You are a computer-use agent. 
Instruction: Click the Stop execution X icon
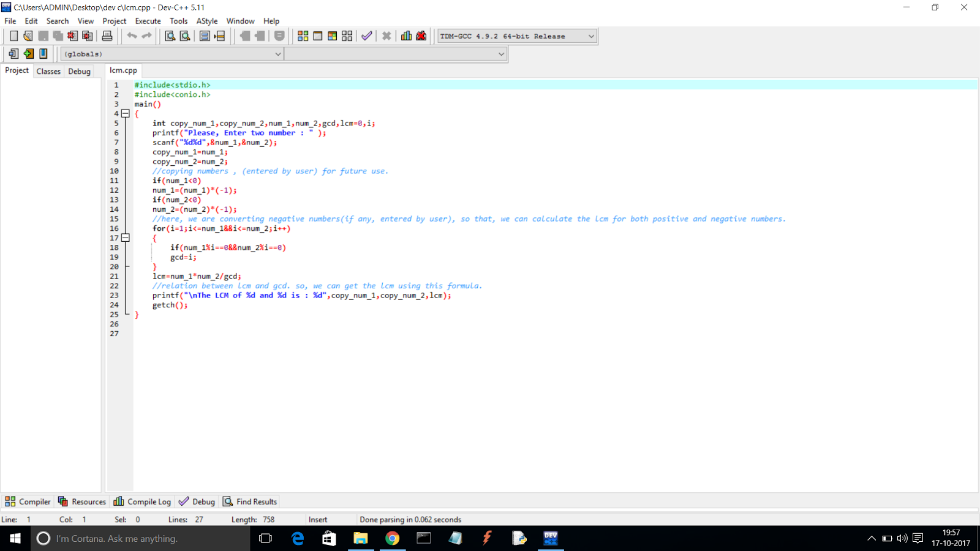386,36
